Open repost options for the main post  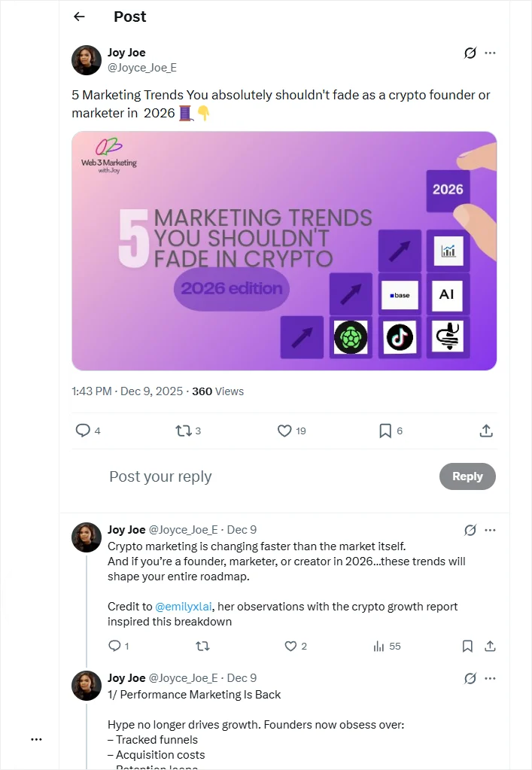click(x=183, y=431)
